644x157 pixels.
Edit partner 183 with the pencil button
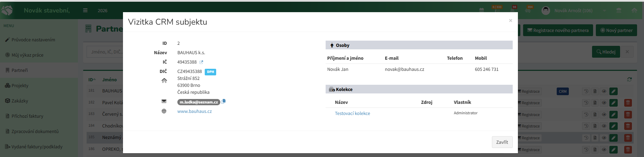[614, 115]
